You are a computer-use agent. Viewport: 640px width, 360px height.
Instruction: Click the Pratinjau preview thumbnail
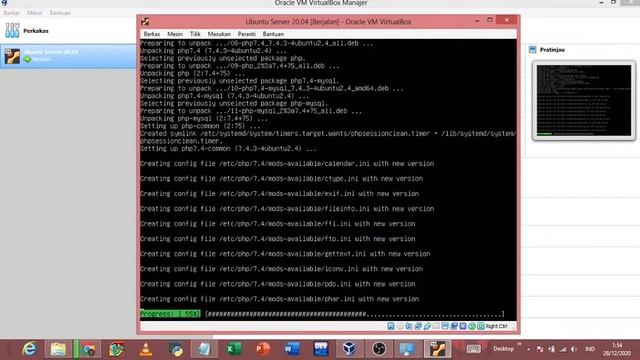584,100
